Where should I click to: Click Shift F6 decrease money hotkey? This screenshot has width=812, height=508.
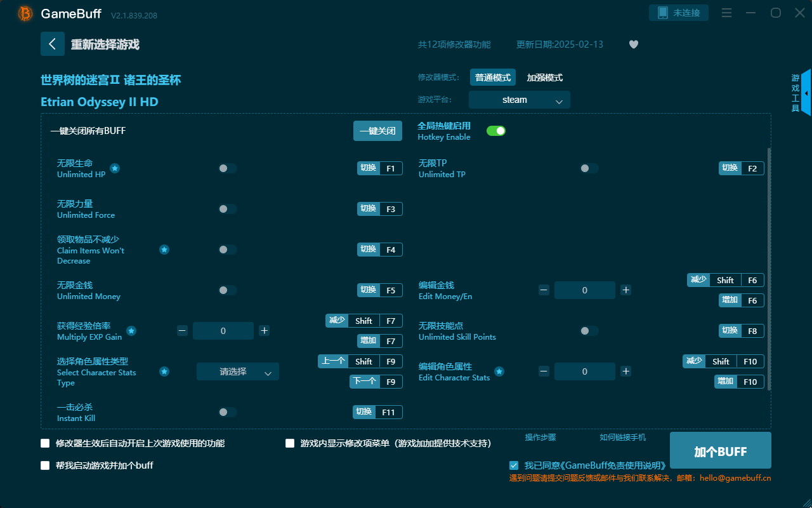(x=726, y=280)
